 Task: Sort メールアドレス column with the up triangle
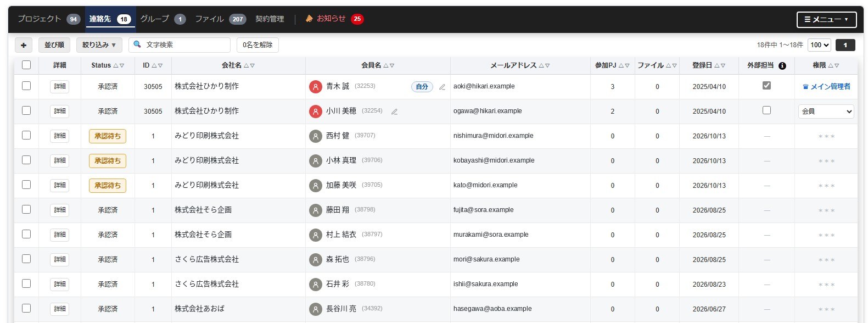541,65
